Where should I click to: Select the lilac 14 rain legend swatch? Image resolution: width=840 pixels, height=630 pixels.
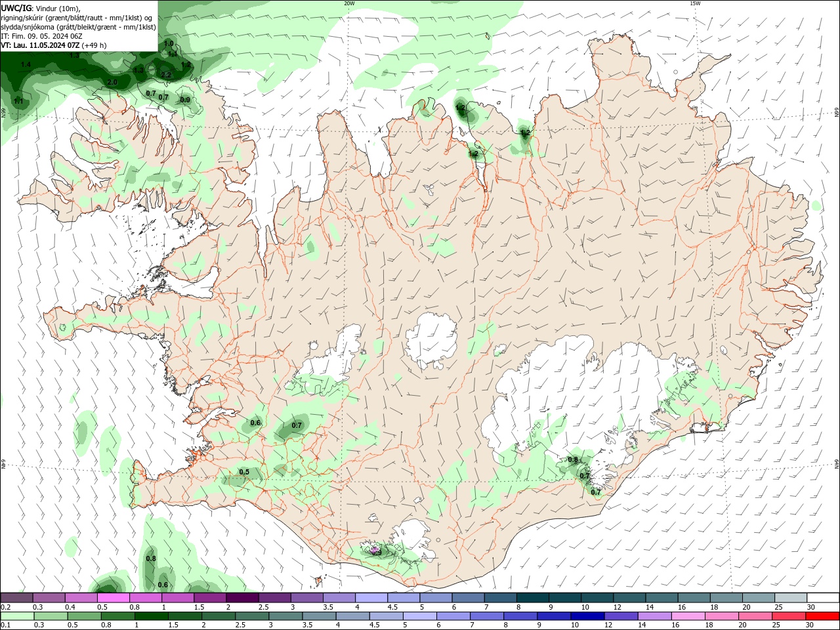(654, 616)
